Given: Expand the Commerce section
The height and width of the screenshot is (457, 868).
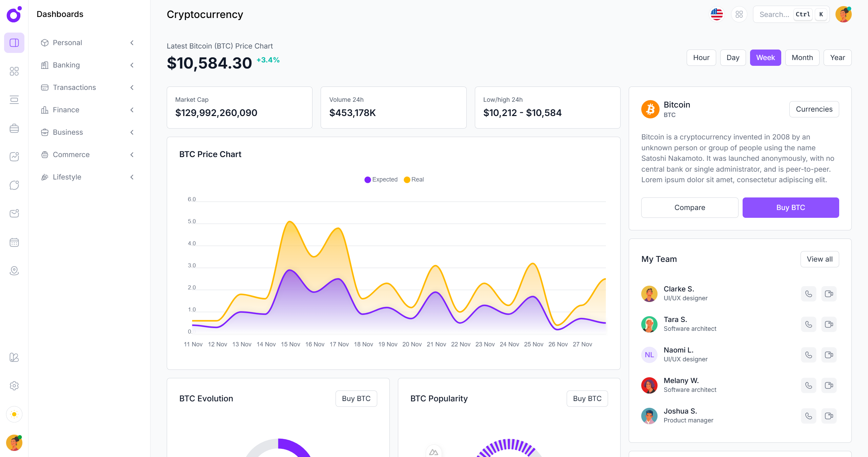Looking at the screenshot, I should click(x=70, y=155).
